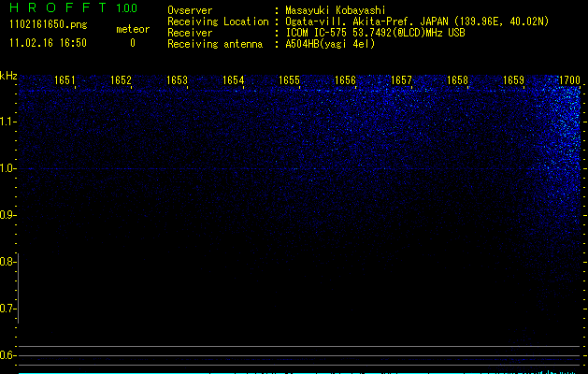Image resolution: width=588 pixels, height=374 pixels.
Task: Click the meteor count value 0
Action: point(133,43)
